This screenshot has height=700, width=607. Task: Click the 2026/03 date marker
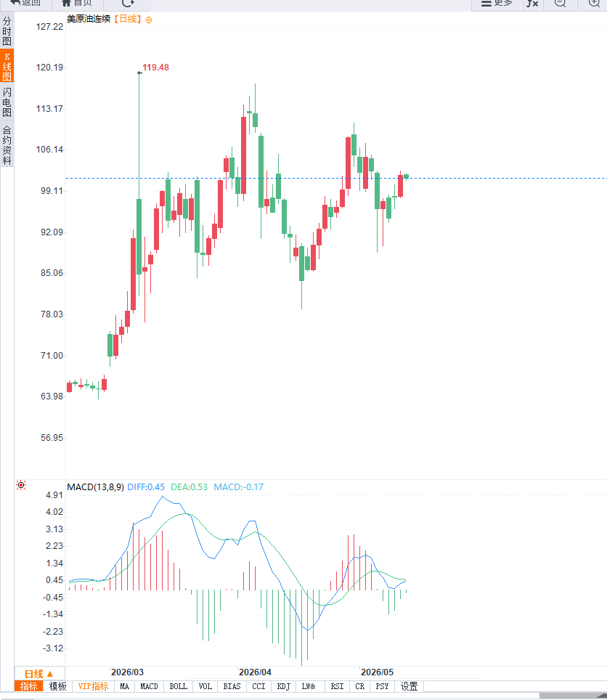pos(127,672)
